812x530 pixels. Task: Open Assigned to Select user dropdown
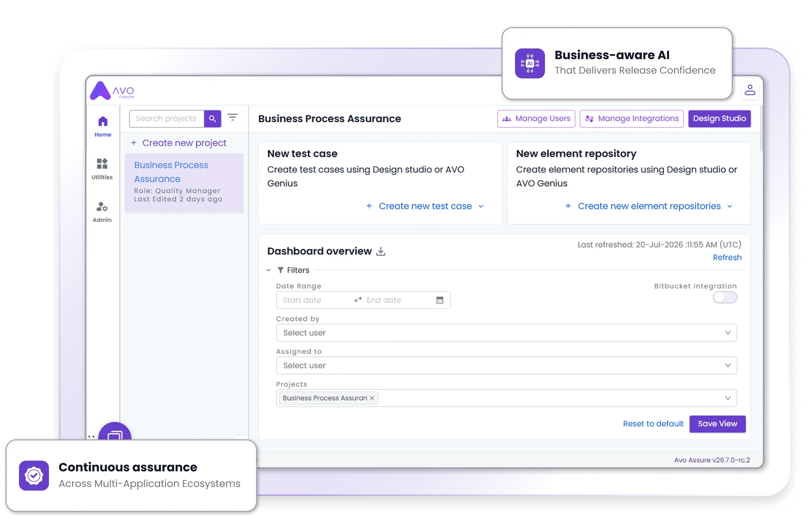(506, 366)
